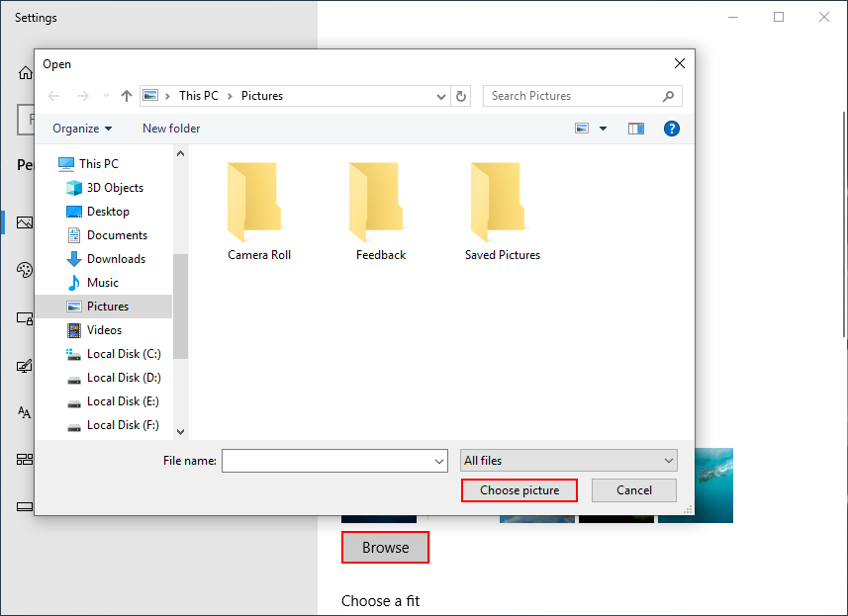Screen dimensions: 848x616
Task: Maximize the Settings window
Action: tap(779, 17)
